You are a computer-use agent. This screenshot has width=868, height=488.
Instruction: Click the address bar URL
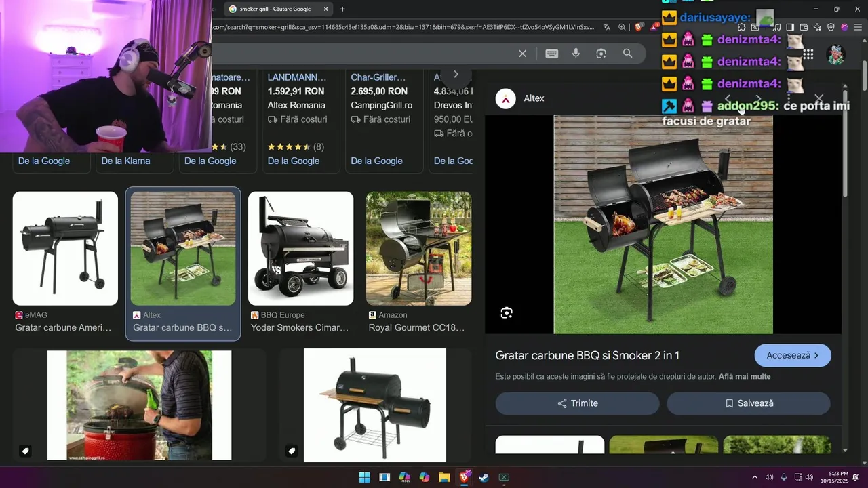point(403,27)
